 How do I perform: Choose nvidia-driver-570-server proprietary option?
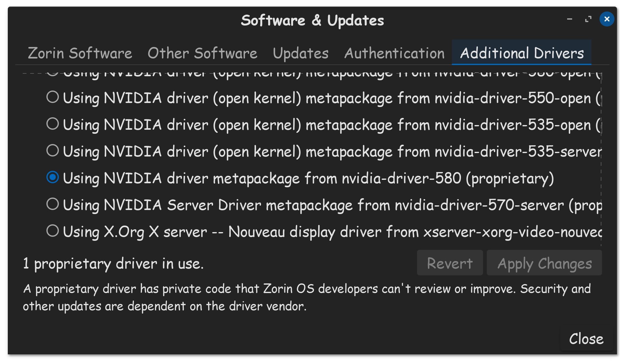pos(53,204)
